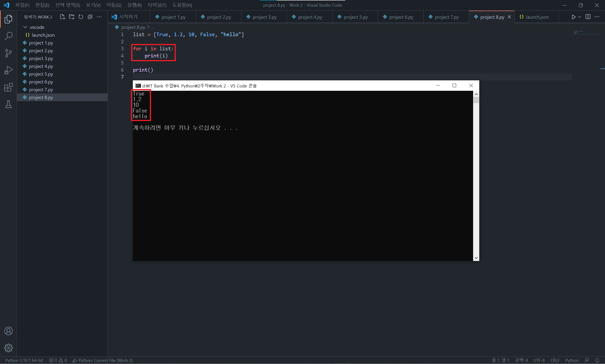Click the CRLF line ending indicator
This screenshot has height=364, width=605.
coord(555,360)
